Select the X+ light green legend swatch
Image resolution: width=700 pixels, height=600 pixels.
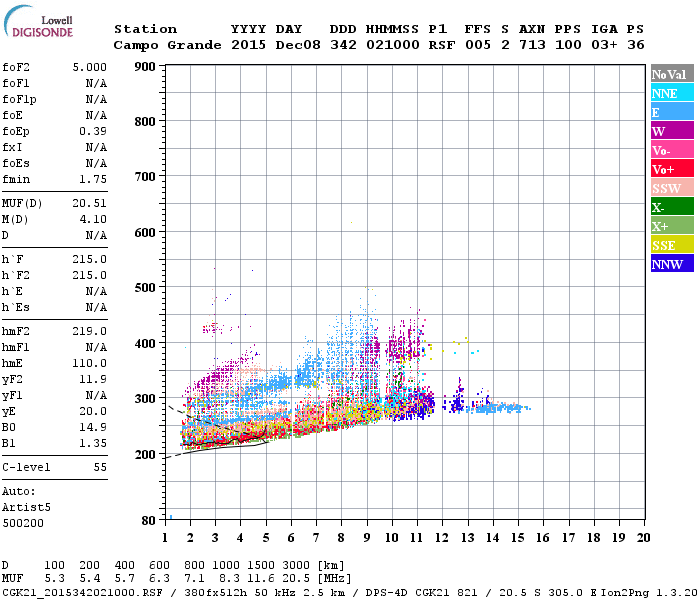click(x=672, y=225)
